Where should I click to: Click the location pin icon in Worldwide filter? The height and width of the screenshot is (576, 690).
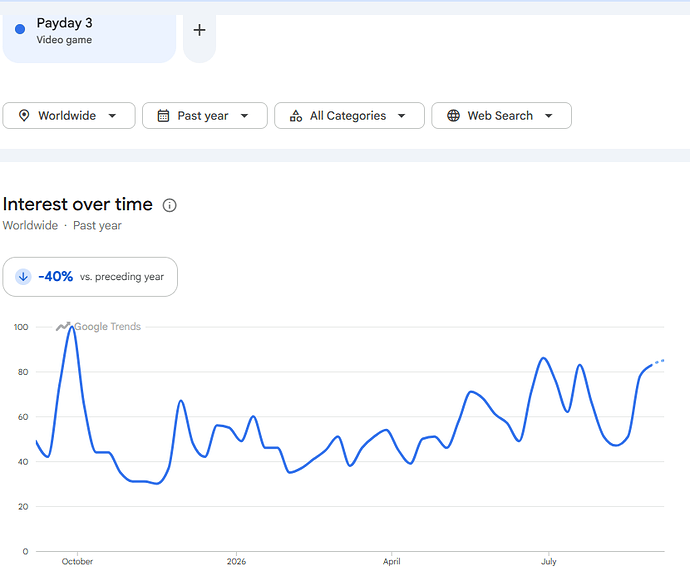(x=24, y=116)
